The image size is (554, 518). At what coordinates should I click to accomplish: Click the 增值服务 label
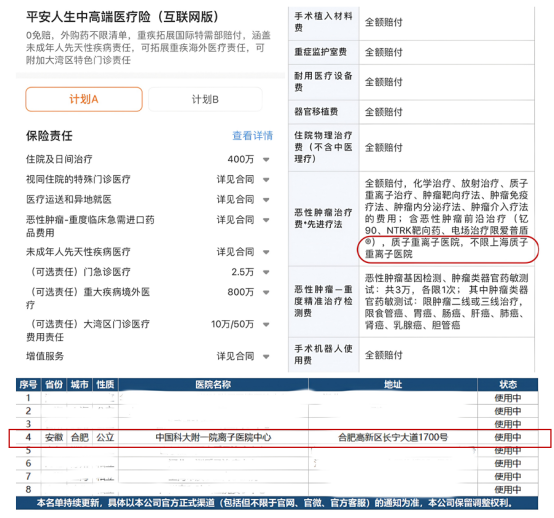click(x=45, y=356)
